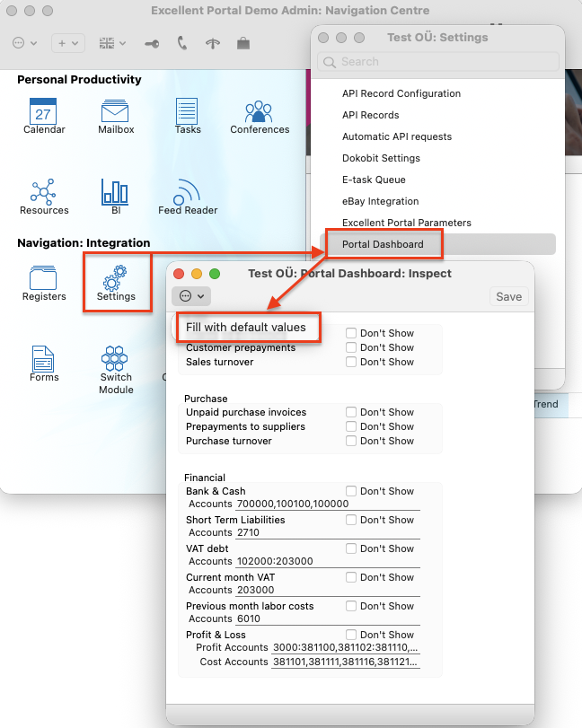The width and height of the screenshot is (582, 728).
Task: Open the Feed Reader icon
Action: coord(187,192)
